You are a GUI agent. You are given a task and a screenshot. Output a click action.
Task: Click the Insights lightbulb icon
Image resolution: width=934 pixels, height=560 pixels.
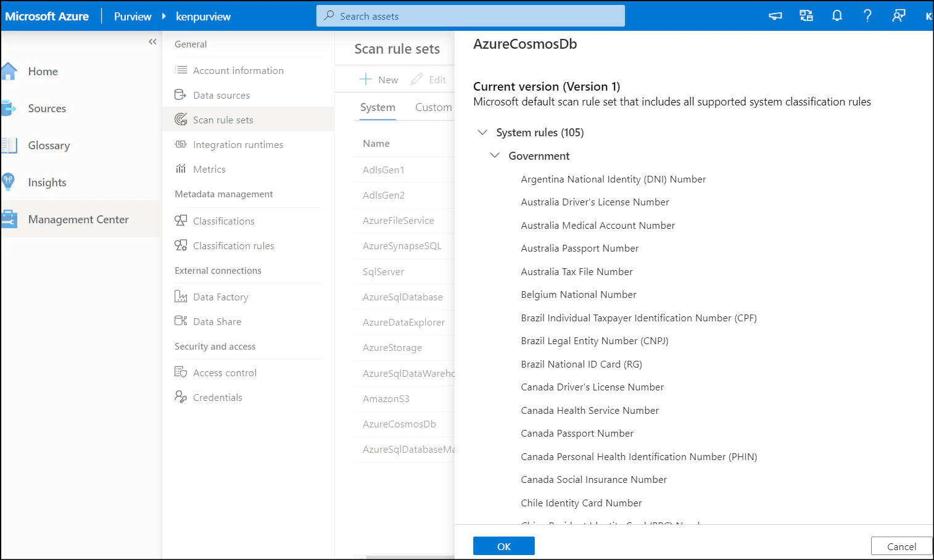click(9, 182)
